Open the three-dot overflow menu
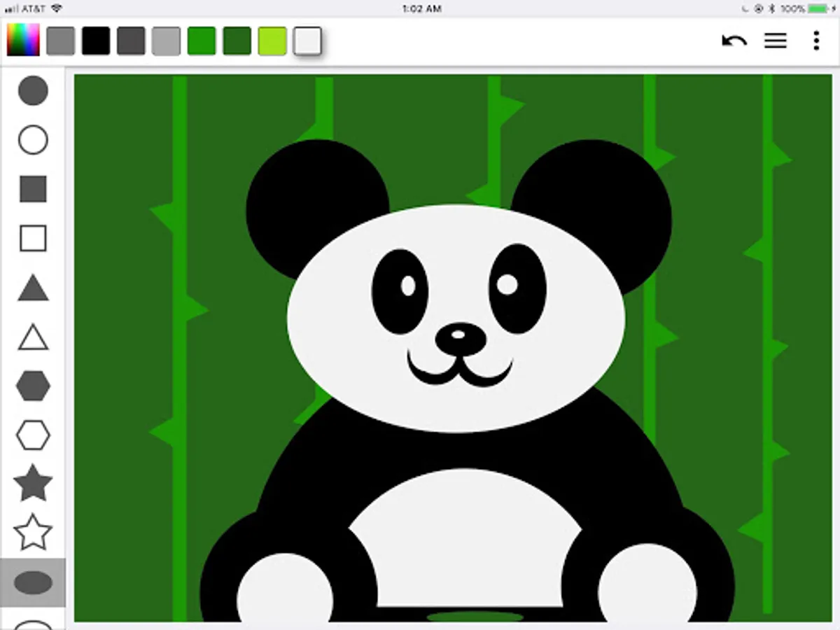840x630 pixels. [x=816, y=41]
